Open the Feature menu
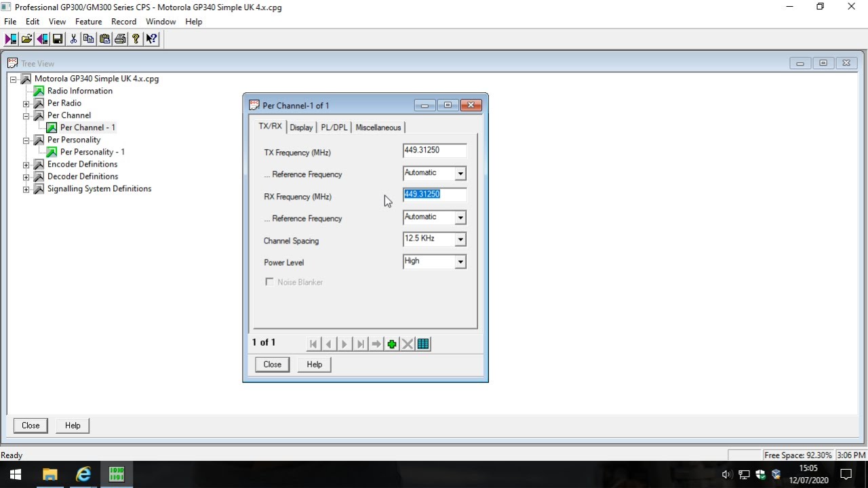 coord(89,22)
